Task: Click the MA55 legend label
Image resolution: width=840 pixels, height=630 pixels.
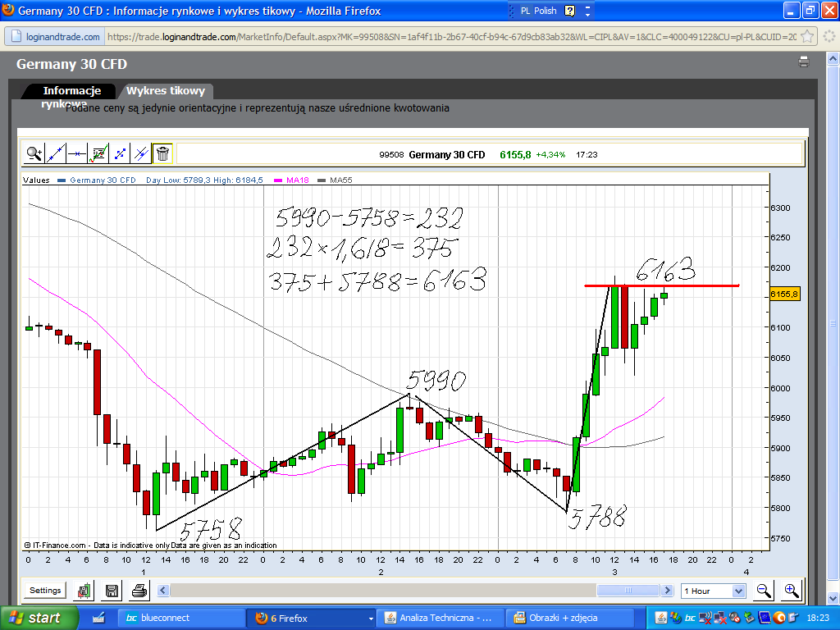Action: (x=341, y=180)
